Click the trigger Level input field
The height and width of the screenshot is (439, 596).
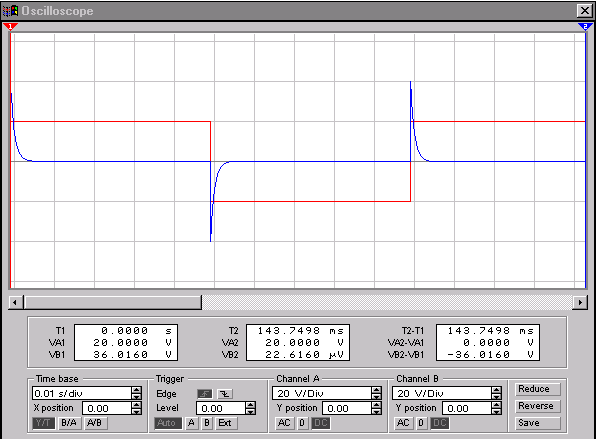[221, 408]
